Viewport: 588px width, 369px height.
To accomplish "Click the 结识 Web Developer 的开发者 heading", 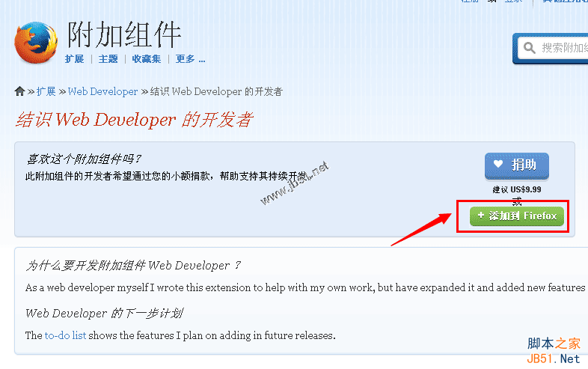I will point(134,120).
